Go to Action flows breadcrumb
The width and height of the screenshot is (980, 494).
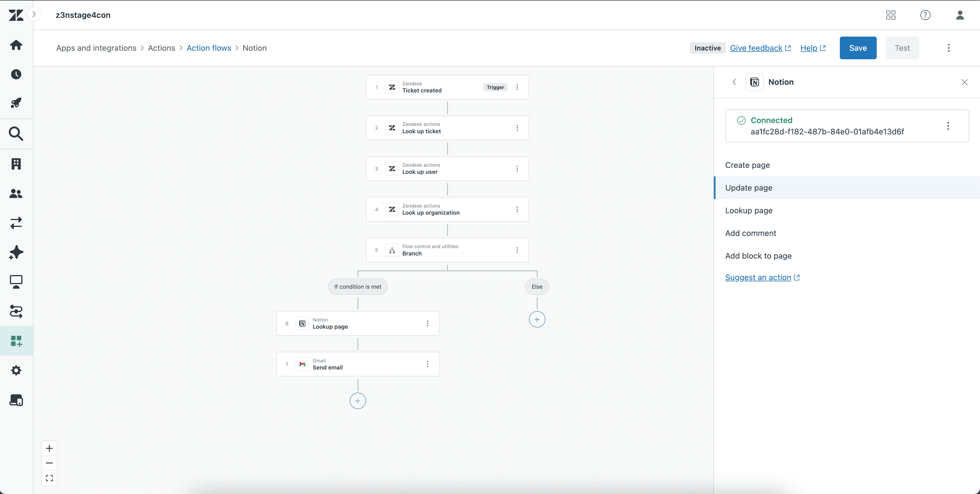[x=209, y=48]
